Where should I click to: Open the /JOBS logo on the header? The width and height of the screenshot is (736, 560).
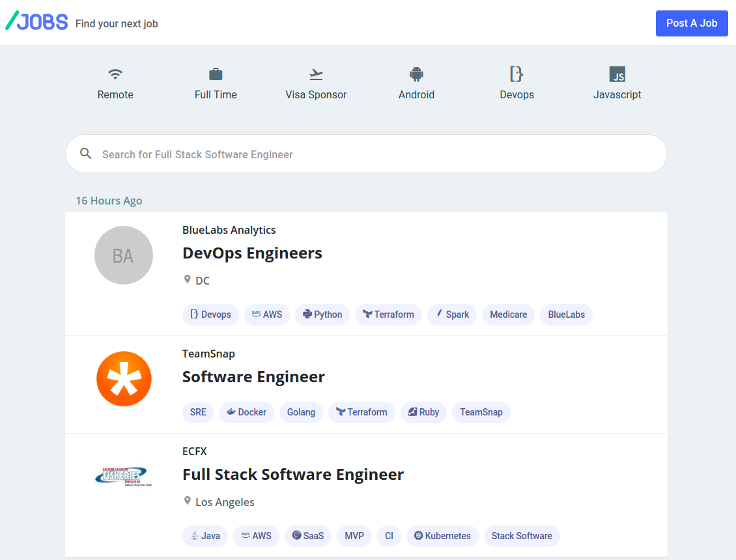tap(36, 21)
